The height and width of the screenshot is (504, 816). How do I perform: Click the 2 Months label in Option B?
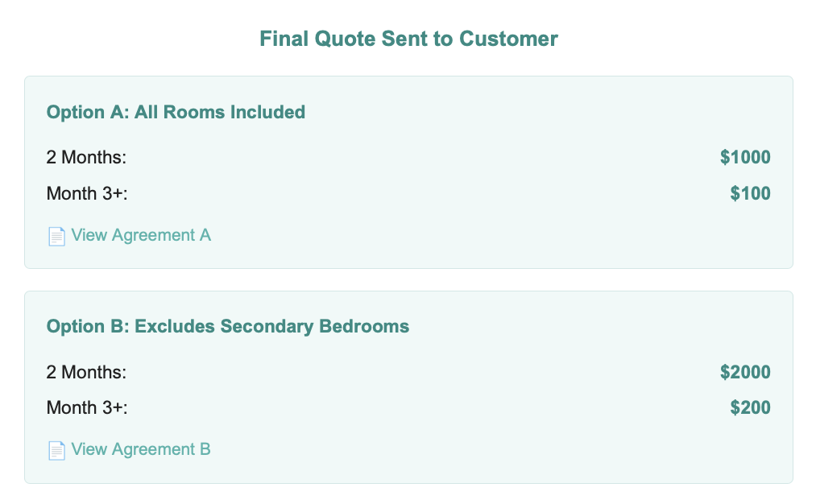pyautogui.click(x=85, y=372)
